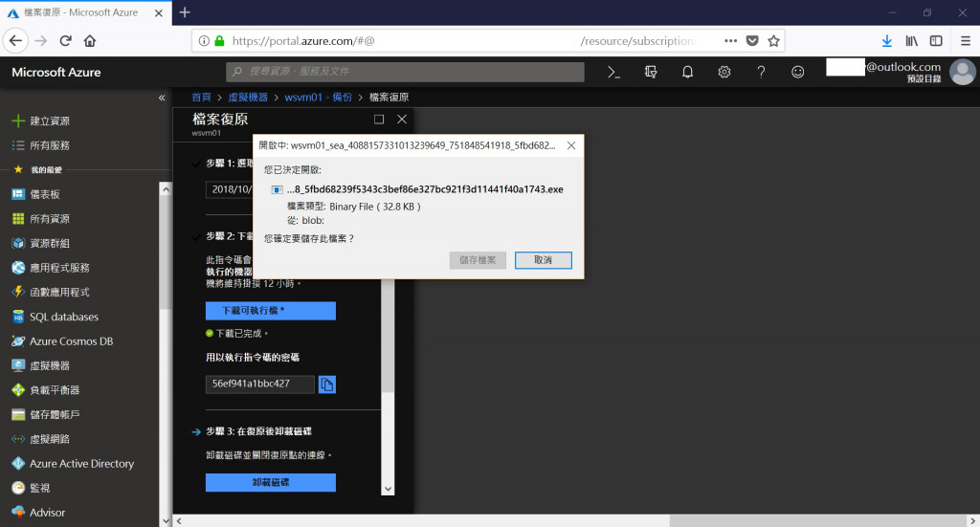Click blade scrollbar down arrow
This screenshot has width=980, height=527.
pos(388,489)
